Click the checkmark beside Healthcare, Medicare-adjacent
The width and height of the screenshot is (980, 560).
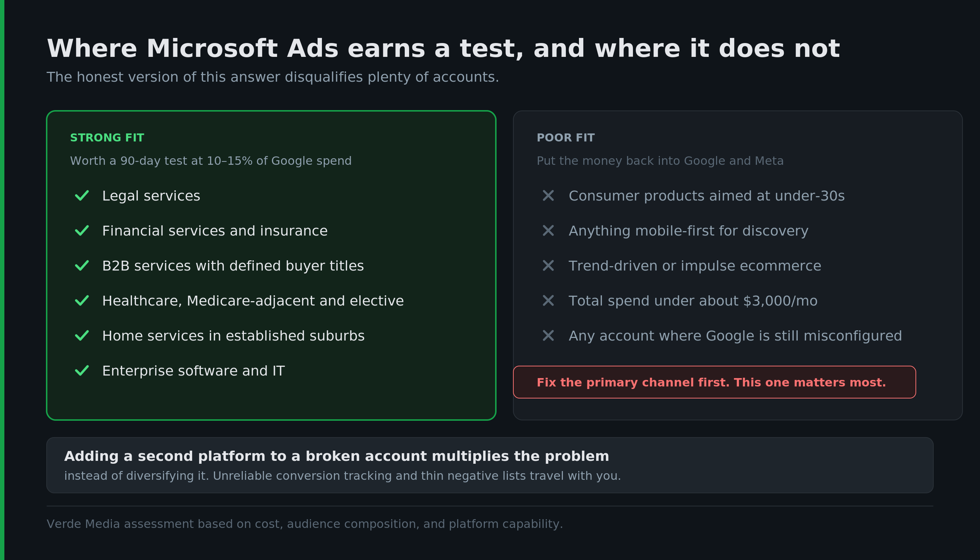[82, 301]
